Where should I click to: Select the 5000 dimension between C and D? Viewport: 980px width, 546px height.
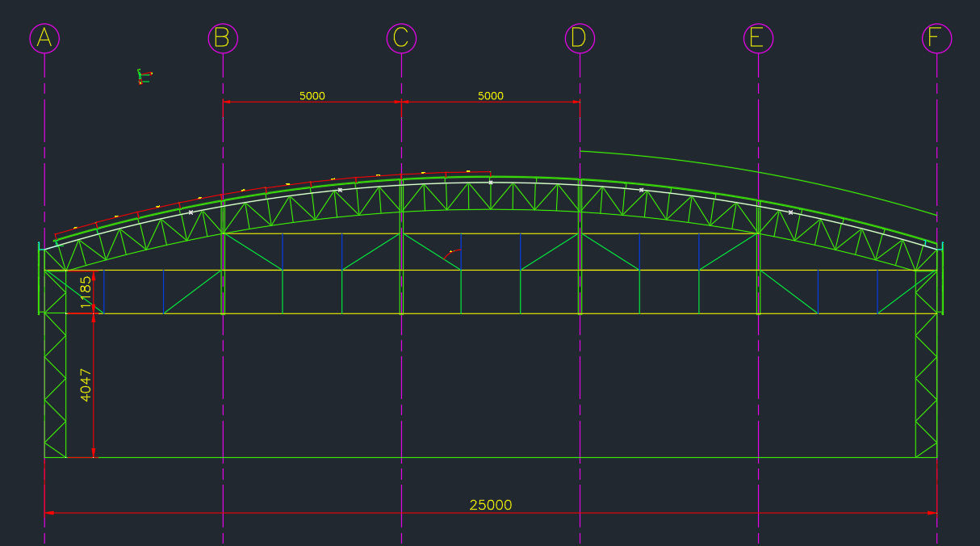(490, 96)
